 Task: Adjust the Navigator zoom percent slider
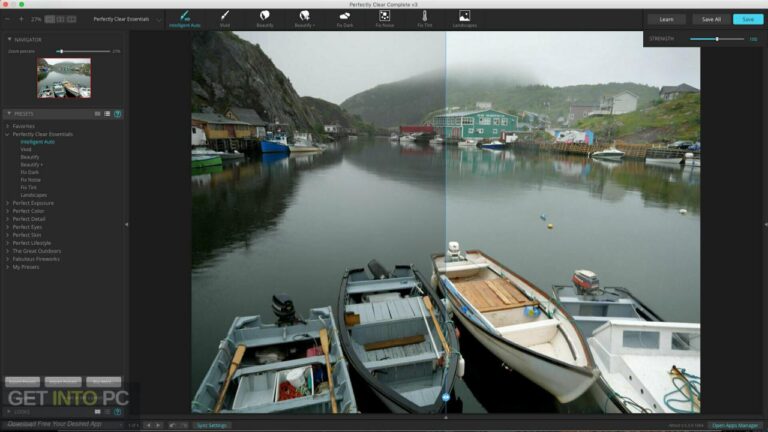[61, 51]
